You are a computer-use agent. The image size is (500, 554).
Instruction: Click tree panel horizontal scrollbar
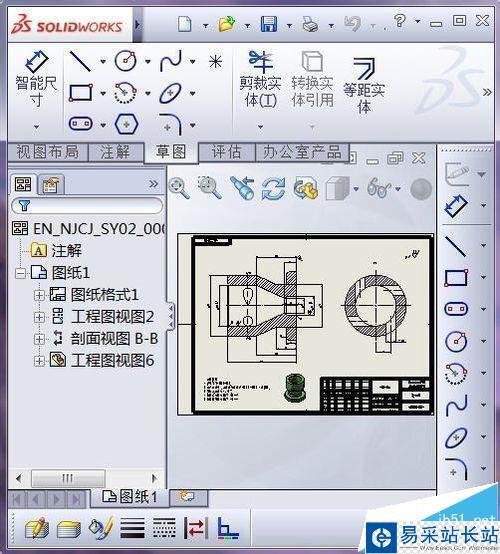87,478
